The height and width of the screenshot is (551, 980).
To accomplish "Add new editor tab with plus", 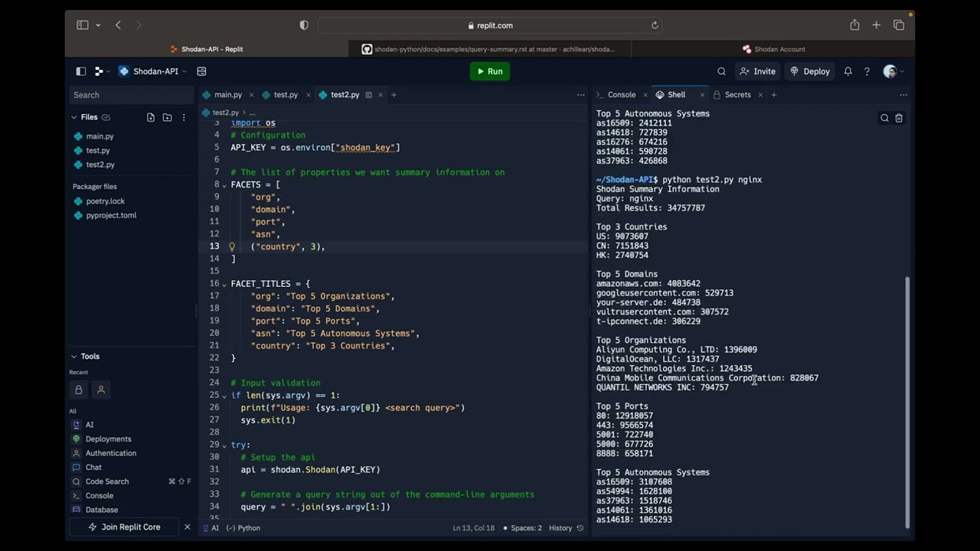I will pyautogui.click(x=394, y=95).
